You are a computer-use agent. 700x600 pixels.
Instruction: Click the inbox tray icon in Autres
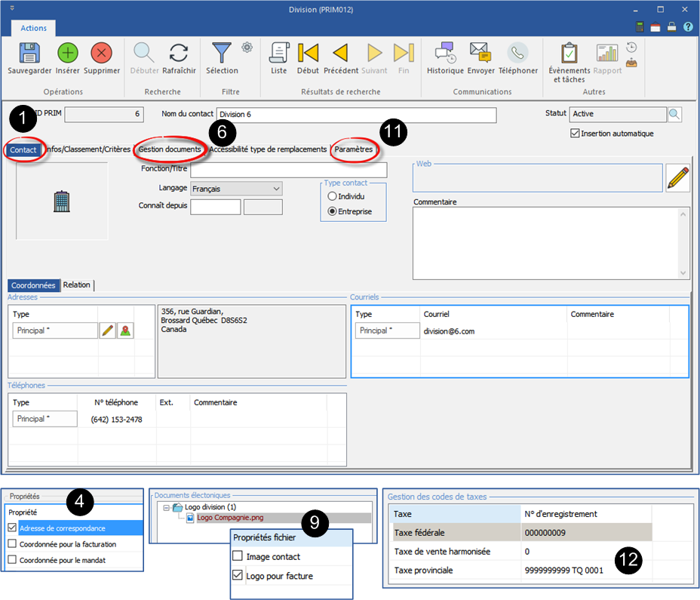click(631, 63)
